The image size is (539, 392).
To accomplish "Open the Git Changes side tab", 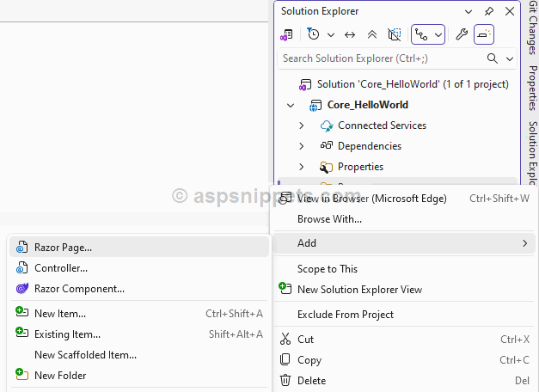I will point(533,28).
